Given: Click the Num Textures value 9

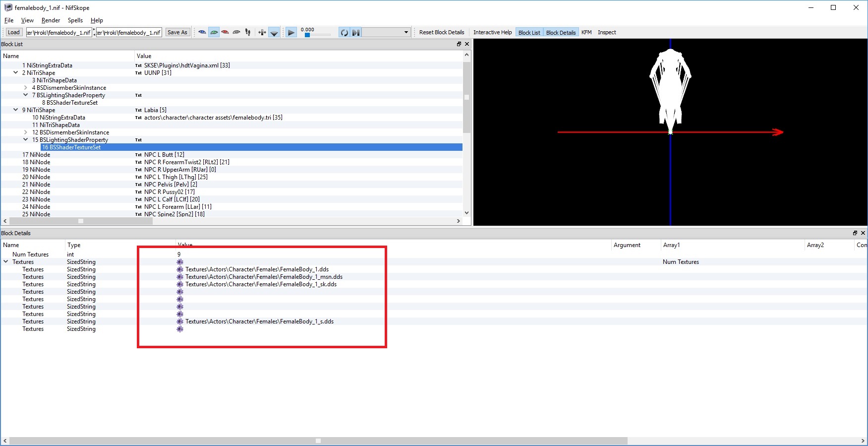Looking at the screenshot, I should click(179, 254).
